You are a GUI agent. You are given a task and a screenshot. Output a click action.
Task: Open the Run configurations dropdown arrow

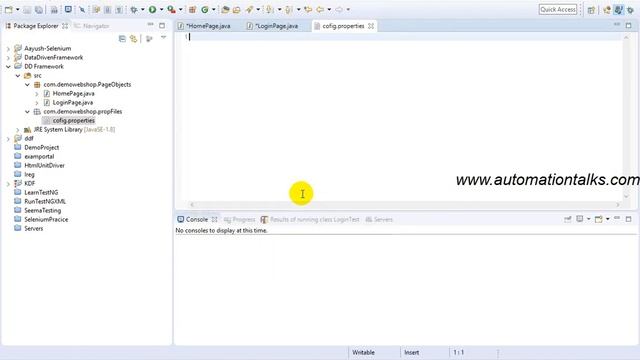[x=161, y=9]
